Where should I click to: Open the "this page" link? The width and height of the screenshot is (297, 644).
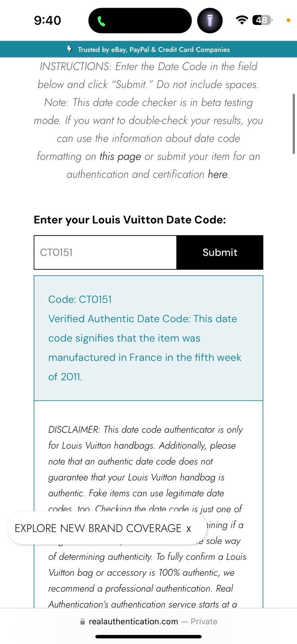120,156
